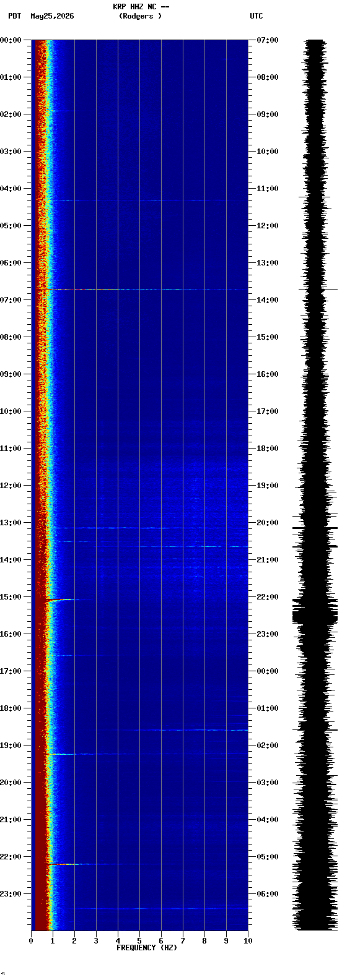Click the 'May25,2026' date label
This screenshot has width=342, height=980.
52,16
